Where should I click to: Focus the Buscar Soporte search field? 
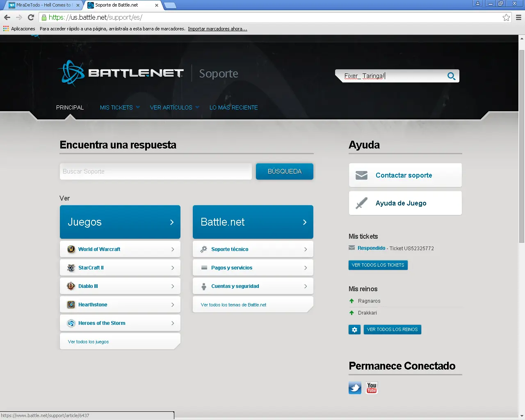156,171
